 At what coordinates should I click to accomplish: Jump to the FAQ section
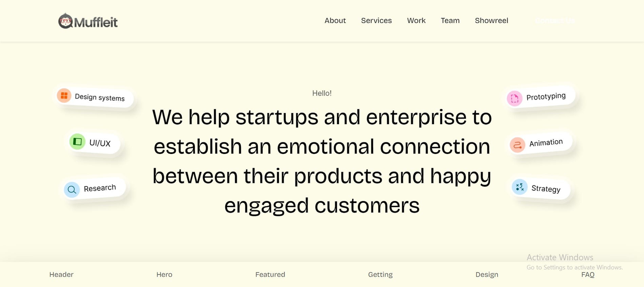[588, 275]
